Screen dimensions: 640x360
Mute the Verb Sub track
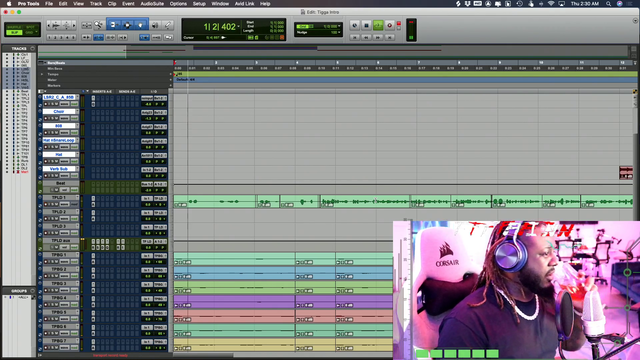click(56, 176)
